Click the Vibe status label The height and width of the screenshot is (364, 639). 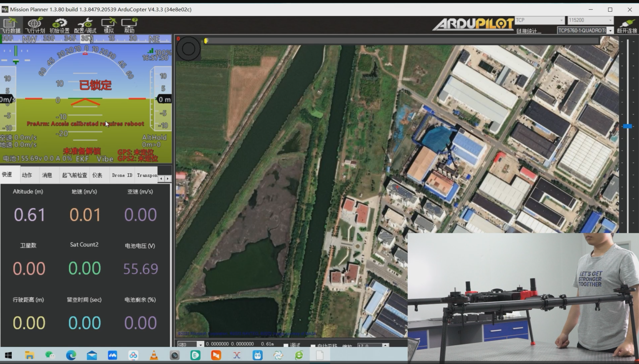105,159
